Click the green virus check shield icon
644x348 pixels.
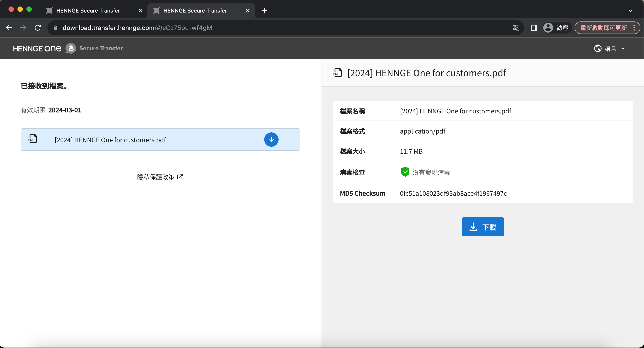(405, 172)
